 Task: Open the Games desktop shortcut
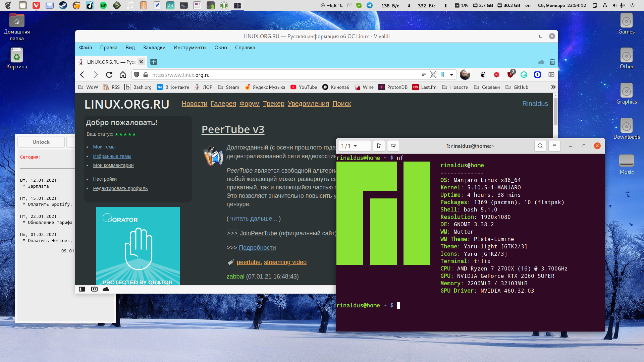coord(627,24)
